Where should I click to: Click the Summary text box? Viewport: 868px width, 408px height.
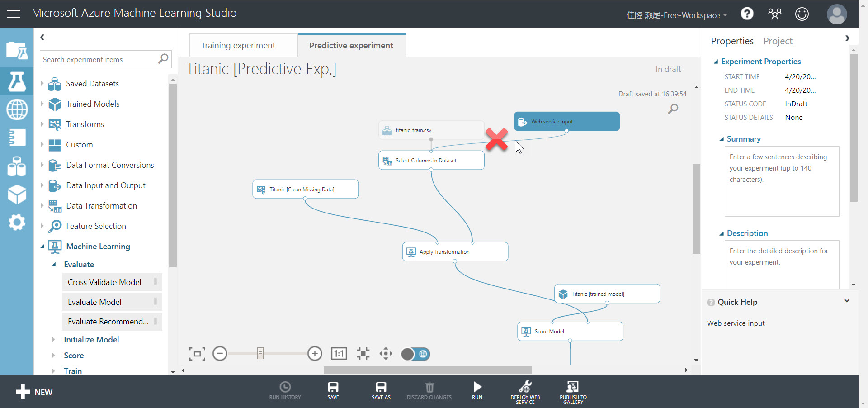coord(782,181)
